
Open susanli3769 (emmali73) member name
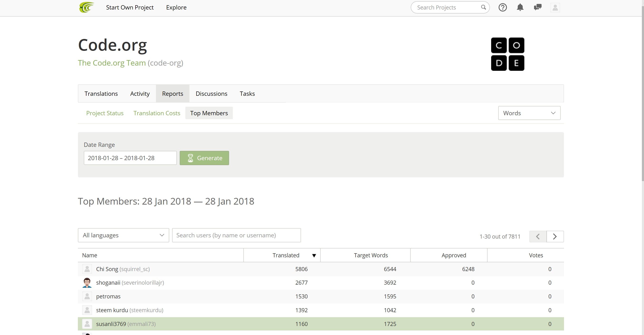pos(126,324)
